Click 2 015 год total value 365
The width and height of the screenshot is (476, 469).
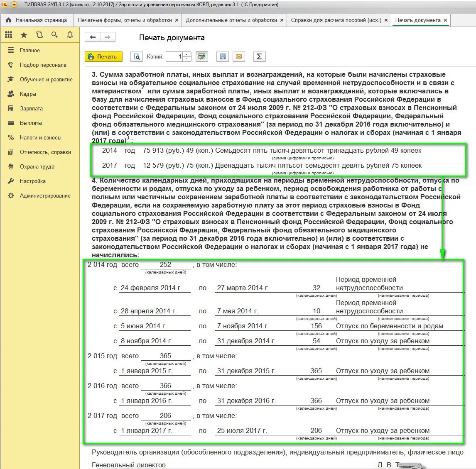(166, 356)
